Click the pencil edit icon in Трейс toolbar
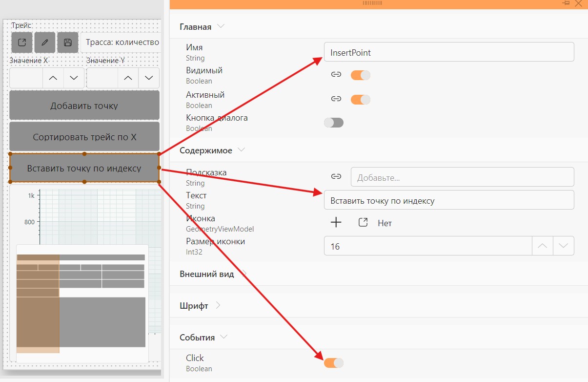The height and width of the screenshot is (382, 588). [x=45, y=42]
